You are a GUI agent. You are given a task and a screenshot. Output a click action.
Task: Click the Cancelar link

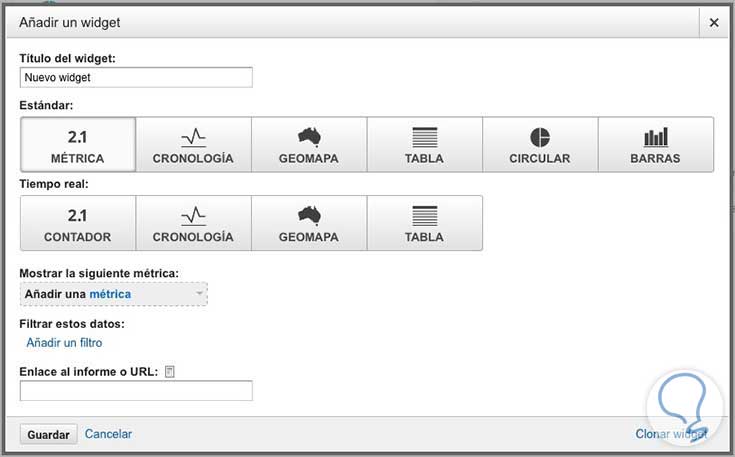[x=108, y=434]
